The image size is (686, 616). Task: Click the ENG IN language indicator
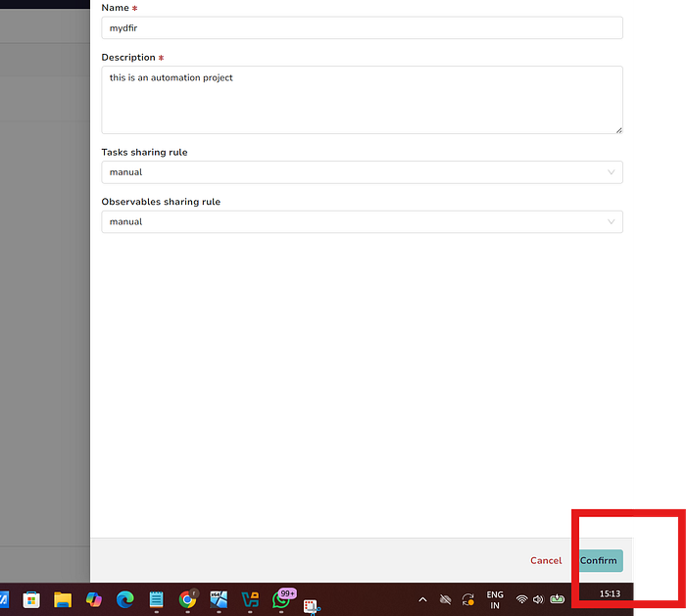pyautogui.click(x=495, y=599)
